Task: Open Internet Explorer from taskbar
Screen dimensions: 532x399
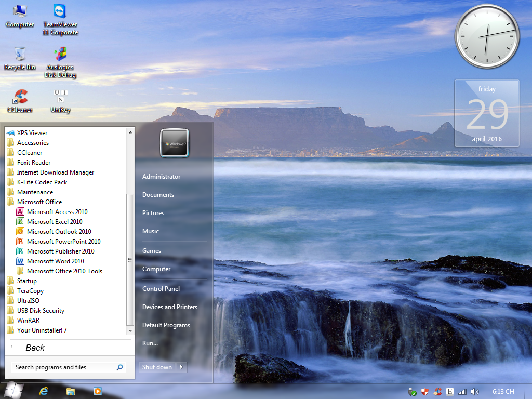Action: (x=44, y=391)
